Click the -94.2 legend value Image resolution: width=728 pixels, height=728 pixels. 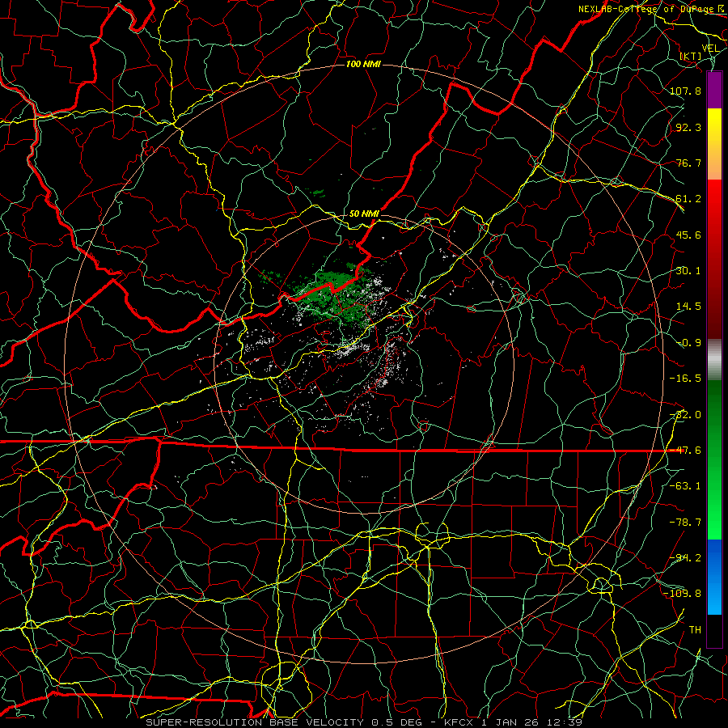coord(685,558)
